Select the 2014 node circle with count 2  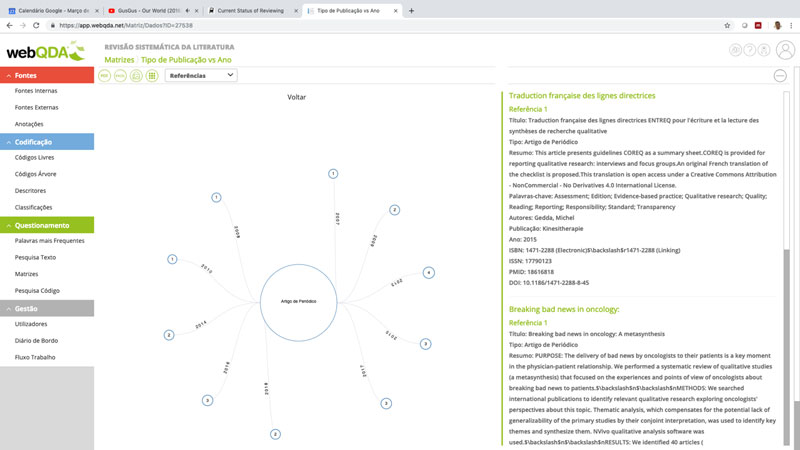pos(169,335)
